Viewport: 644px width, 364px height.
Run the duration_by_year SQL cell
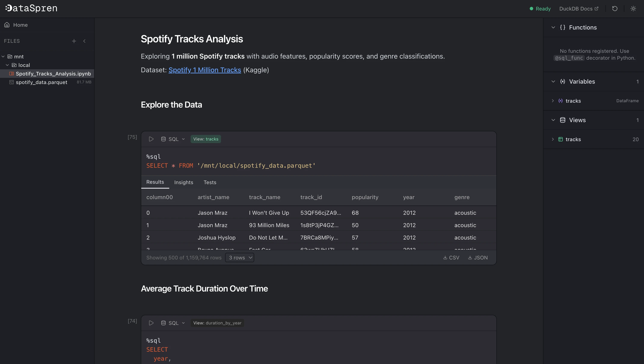[x=151, y=323]
